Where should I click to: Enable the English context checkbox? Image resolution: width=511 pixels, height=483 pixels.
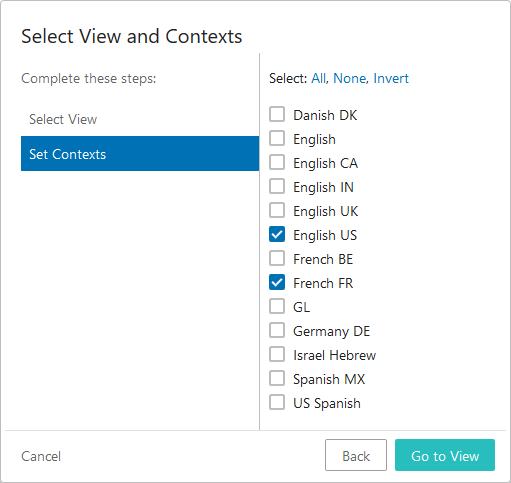point(277,138)
